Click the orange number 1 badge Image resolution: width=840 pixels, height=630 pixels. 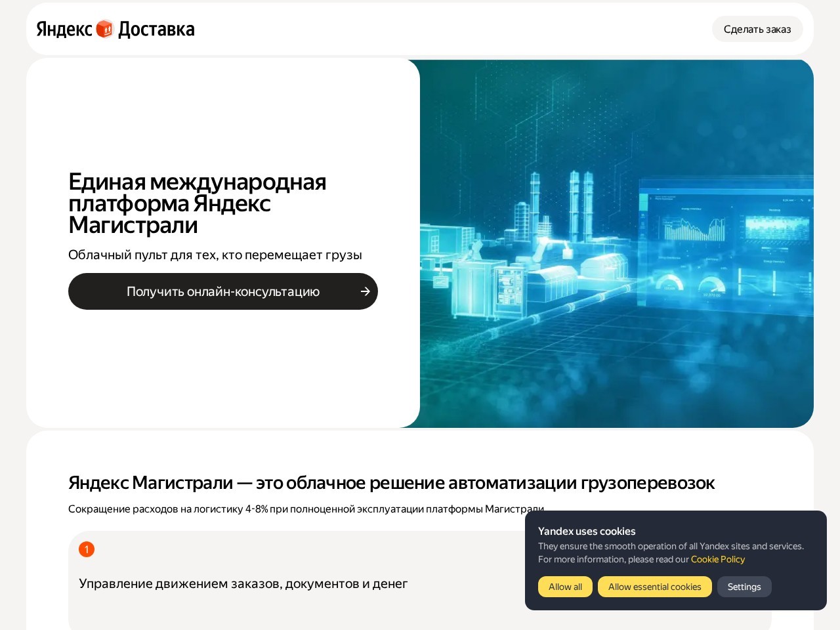pyautogui.click(x=87, y=549)
